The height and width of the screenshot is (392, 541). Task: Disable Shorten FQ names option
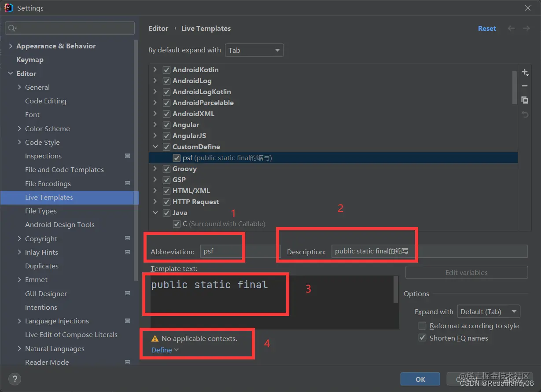[x=422, y=338]
